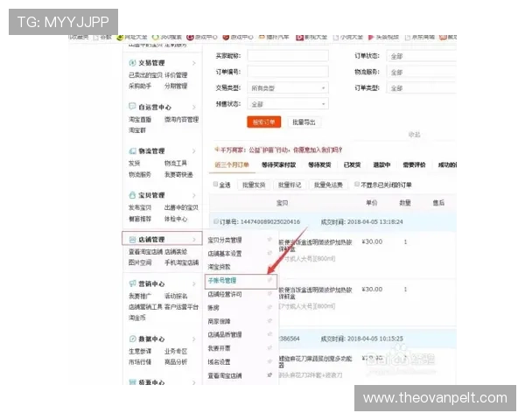Unpin the 查看淘宝店铺 menu entry
This screenshot has width=525, height=420.
[x=269, y=375]
